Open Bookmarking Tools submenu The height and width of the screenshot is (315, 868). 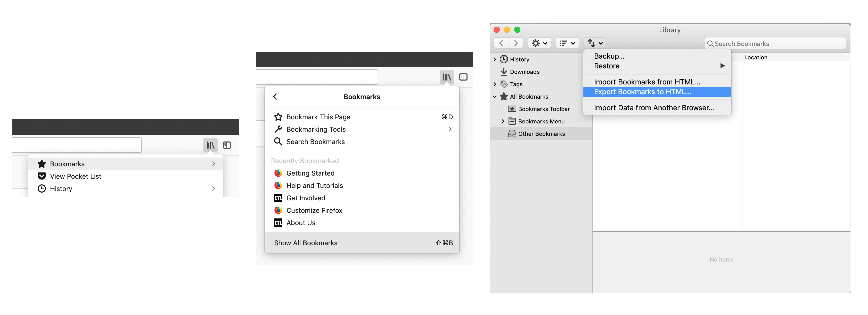362,130
